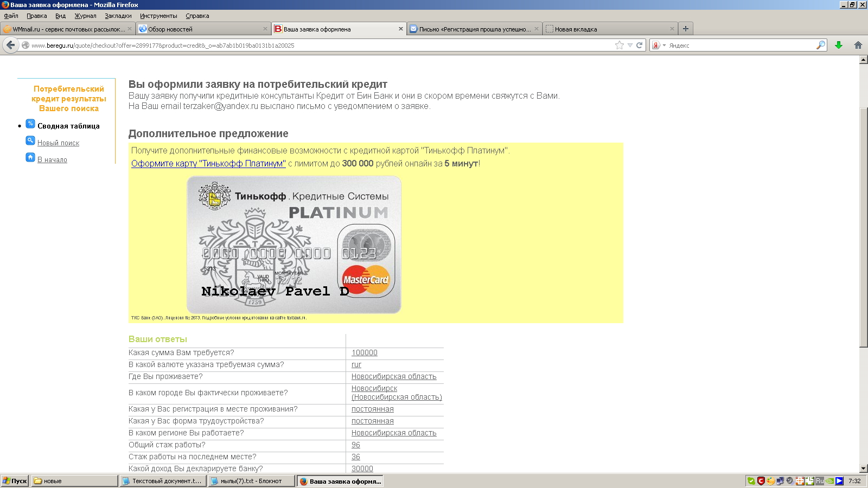868x488 pixels.
Task: Click the blue play arrow tray icon
Action: tap(839, 481)
